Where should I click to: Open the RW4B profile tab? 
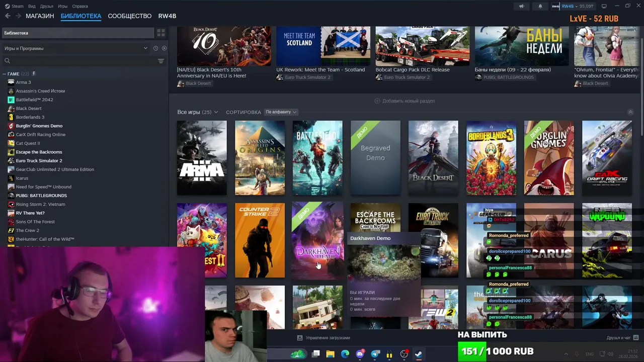pyautogui.click(x=167, y=16)
